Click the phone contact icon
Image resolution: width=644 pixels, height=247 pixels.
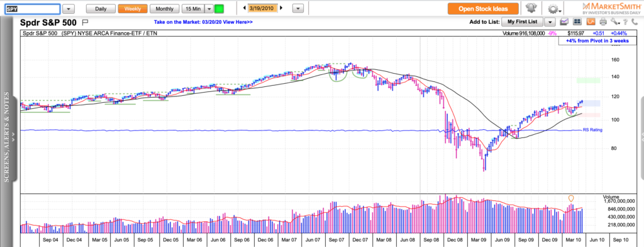635,22
